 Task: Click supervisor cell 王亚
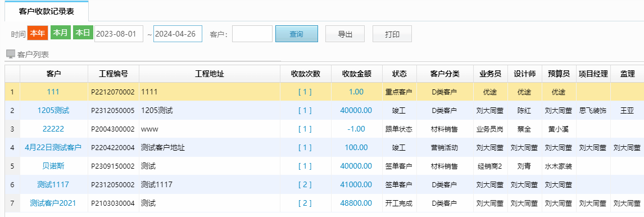(x=627, y=111)
